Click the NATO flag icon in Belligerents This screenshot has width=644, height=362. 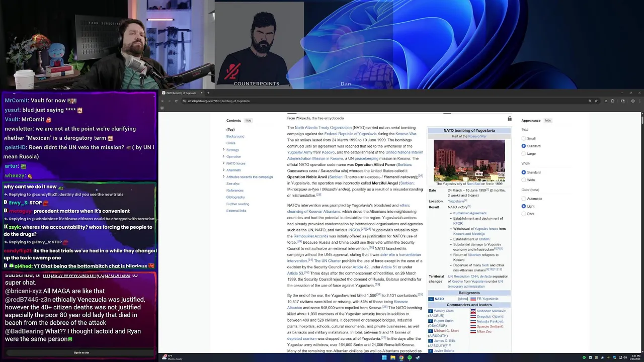pyautogui.click(x=431, y=299)
